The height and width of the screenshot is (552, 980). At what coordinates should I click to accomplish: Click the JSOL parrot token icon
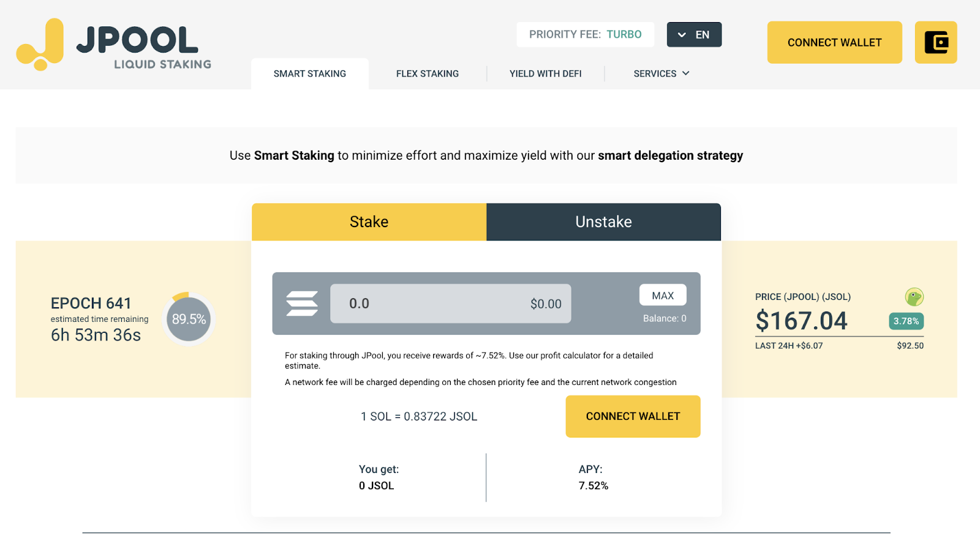click(914, 297)
